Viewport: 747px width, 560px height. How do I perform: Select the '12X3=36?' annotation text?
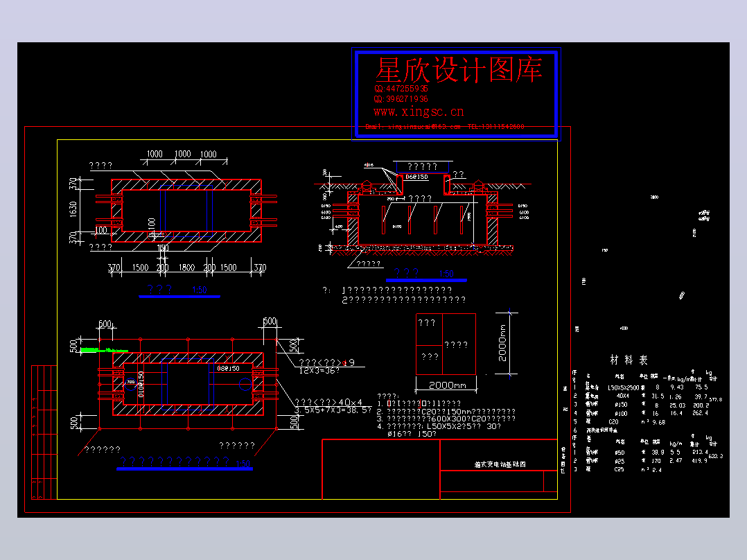click(319, 370)
